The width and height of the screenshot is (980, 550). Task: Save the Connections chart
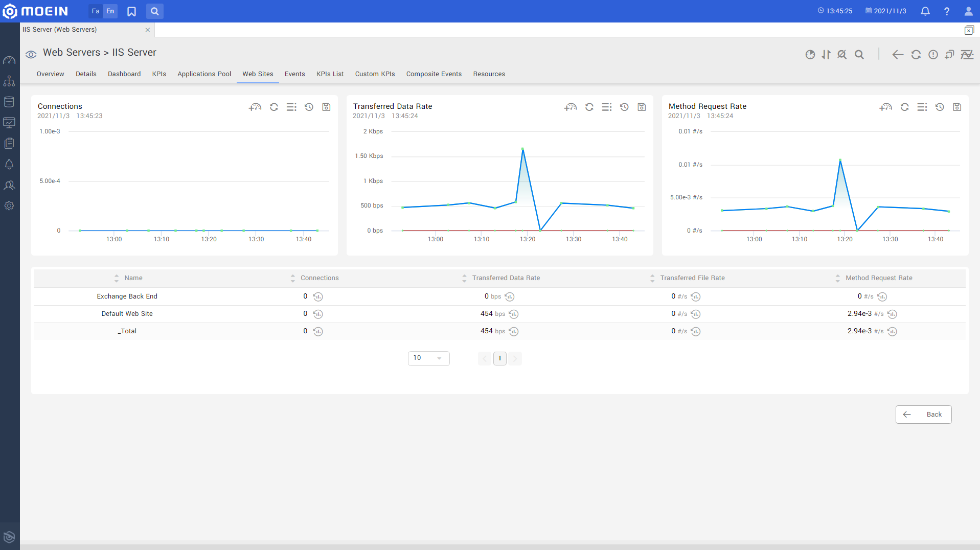coord(326,107)
